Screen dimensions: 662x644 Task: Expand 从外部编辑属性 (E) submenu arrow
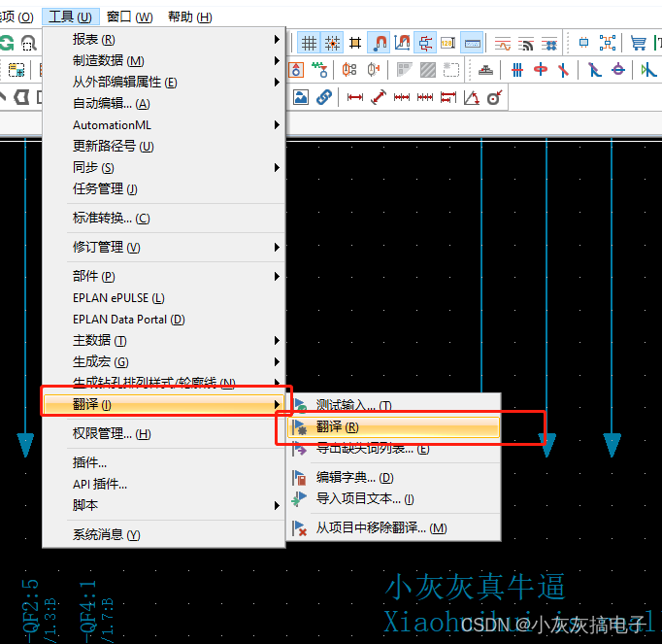point(277,82)
